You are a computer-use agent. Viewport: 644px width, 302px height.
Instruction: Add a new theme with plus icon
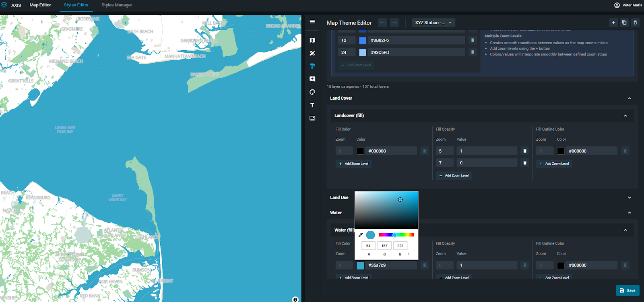613,23
